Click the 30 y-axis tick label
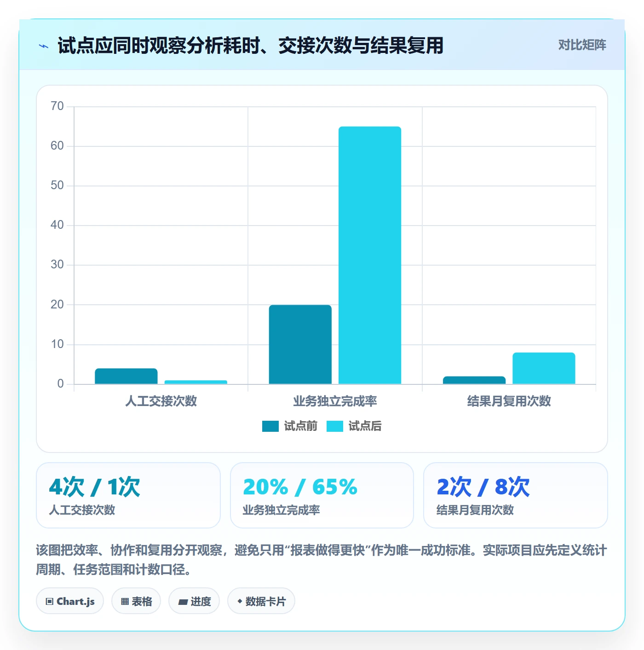The image size is (644, 650). [x=57, y=265]
